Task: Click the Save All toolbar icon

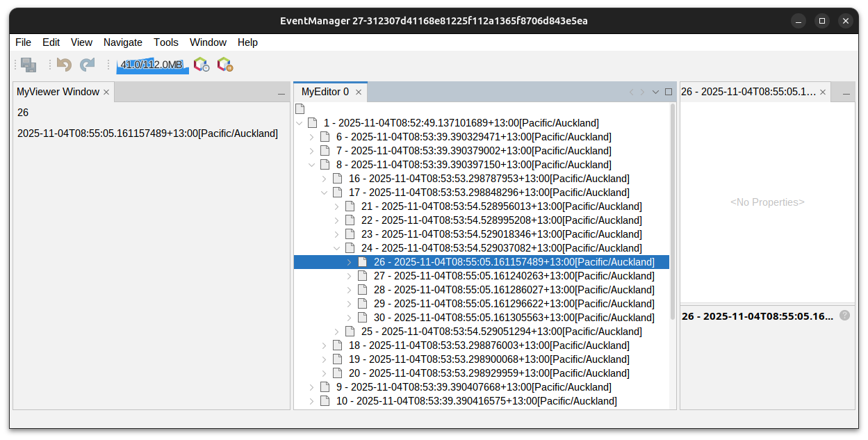Action: pyautogui.click(x=28, y=65)
